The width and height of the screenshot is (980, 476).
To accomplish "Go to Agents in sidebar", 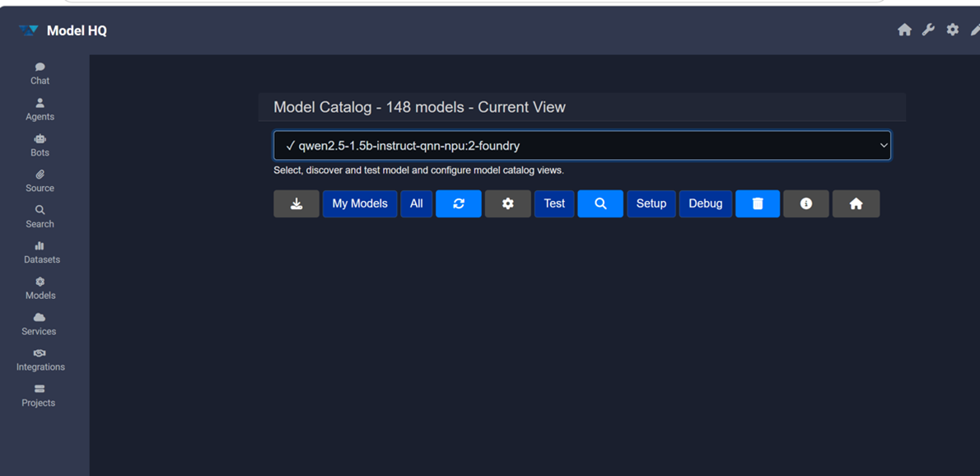I will (x=40, y=110).
